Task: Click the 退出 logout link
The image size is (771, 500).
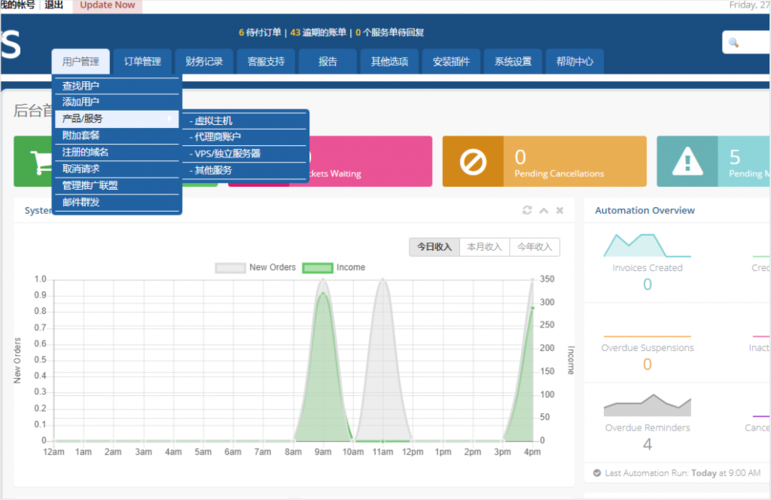Action: click(x=54, y=5)
